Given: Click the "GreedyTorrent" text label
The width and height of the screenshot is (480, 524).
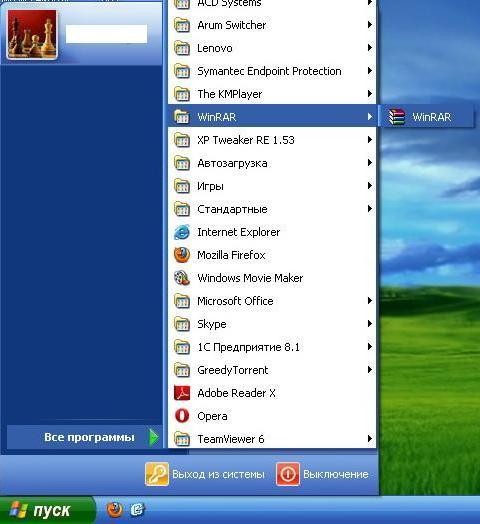Looking at the screenshot, I should [x=233, y=371].
